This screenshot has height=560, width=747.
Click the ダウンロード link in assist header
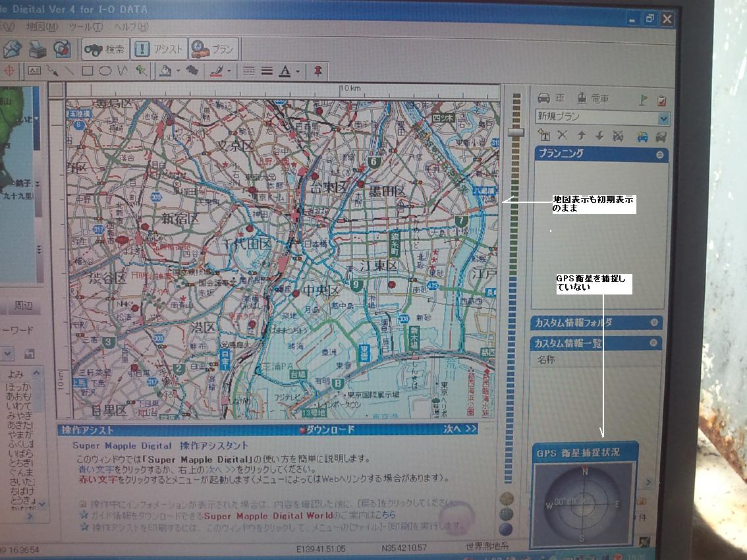[x=327, y=430]
